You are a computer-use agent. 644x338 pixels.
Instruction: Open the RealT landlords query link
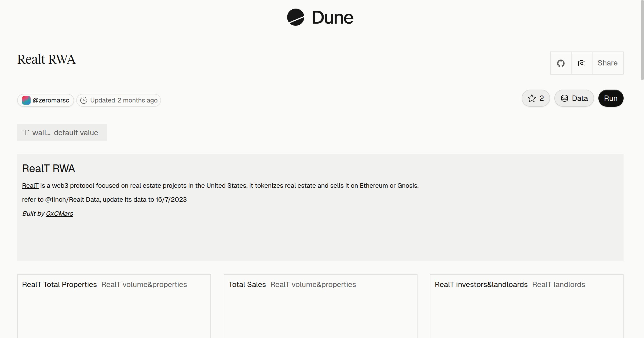coord(559,284)
